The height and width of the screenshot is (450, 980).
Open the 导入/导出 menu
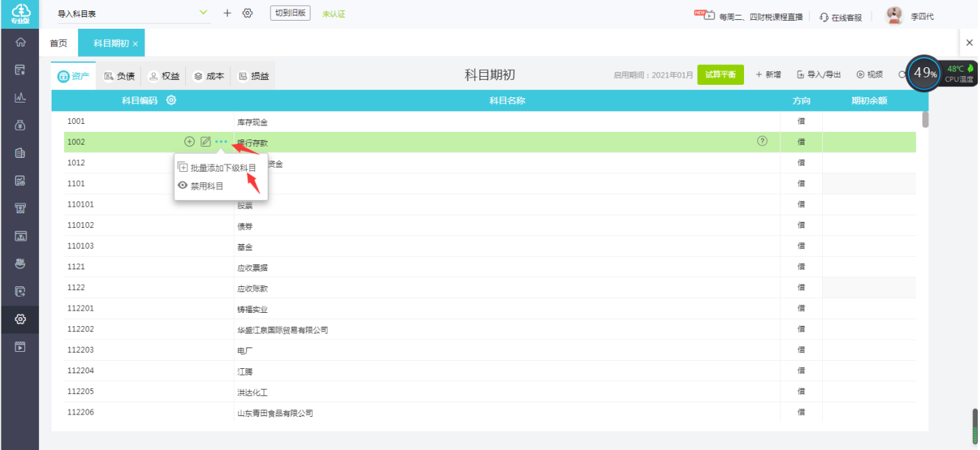coord(819,75)
